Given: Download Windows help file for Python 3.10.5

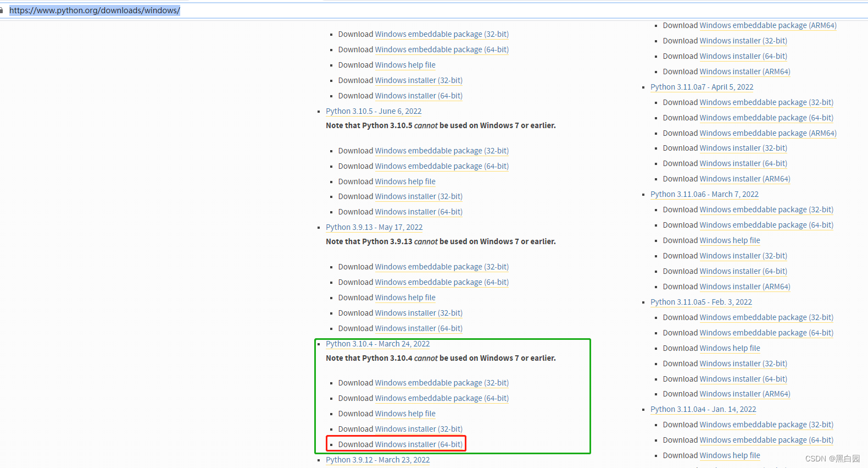Looking at the screenshot, I should [405, 181].
